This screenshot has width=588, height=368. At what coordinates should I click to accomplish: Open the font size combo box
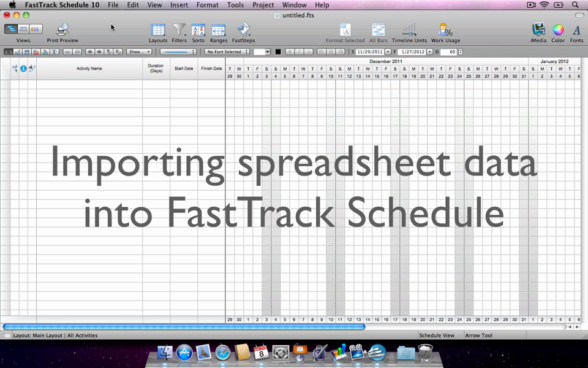pos(262,52)
